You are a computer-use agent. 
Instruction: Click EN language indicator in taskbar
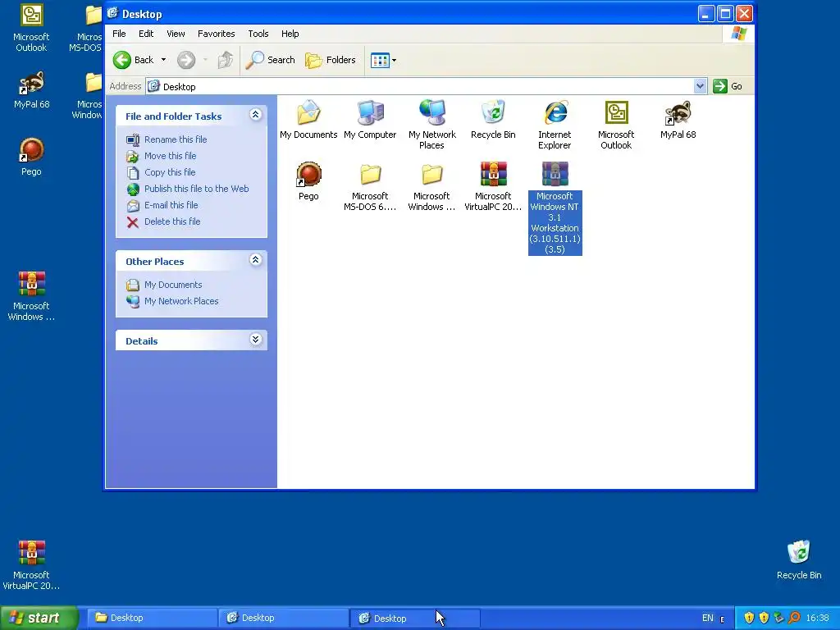pos(708,619)
